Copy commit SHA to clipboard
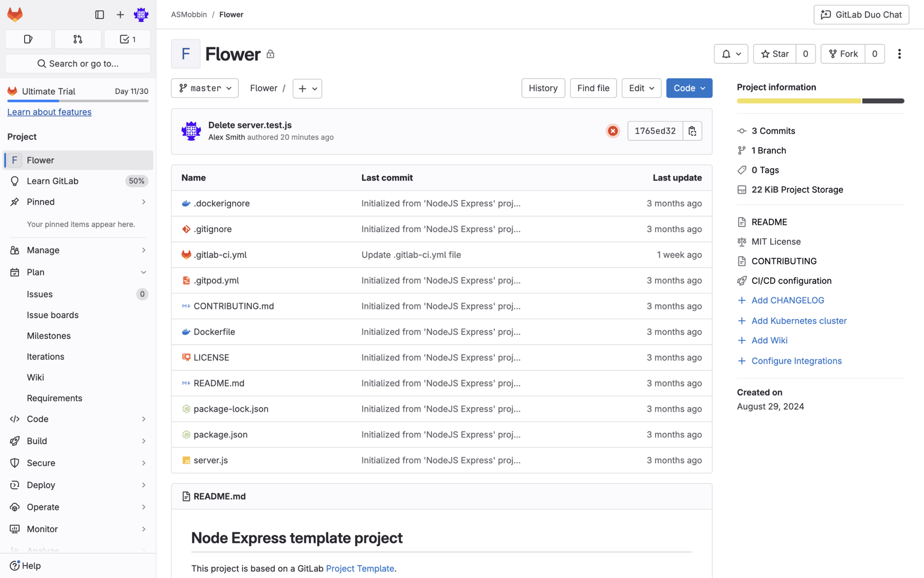This screenshot has width=924, height=578. [693, 131]
